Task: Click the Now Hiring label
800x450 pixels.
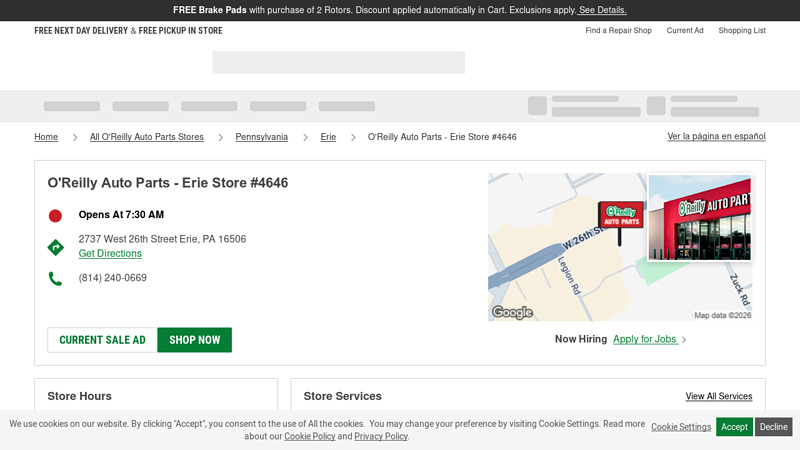Action: coord(581,339)
